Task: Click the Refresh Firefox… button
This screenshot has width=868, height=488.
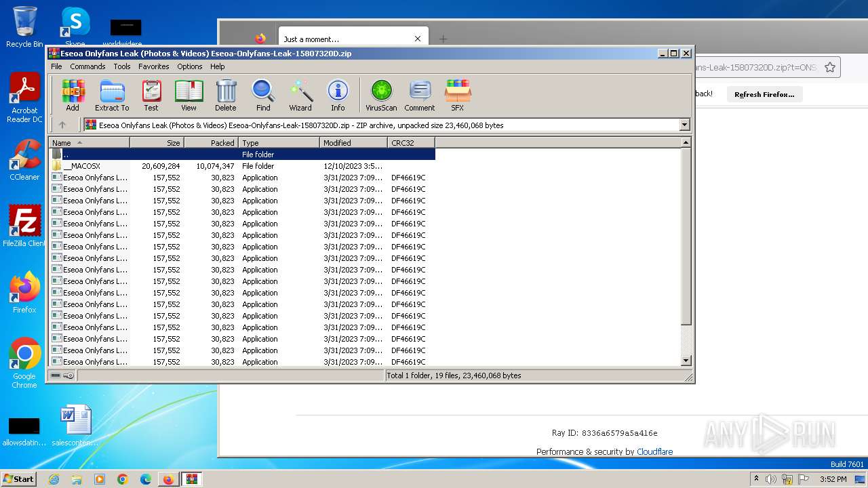Action: (764, 94)
